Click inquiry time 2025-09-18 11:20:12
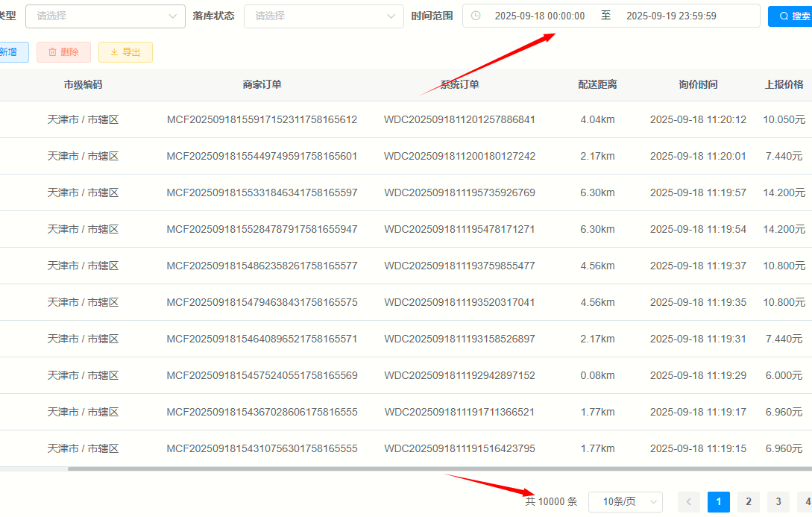 coord(698,119)
